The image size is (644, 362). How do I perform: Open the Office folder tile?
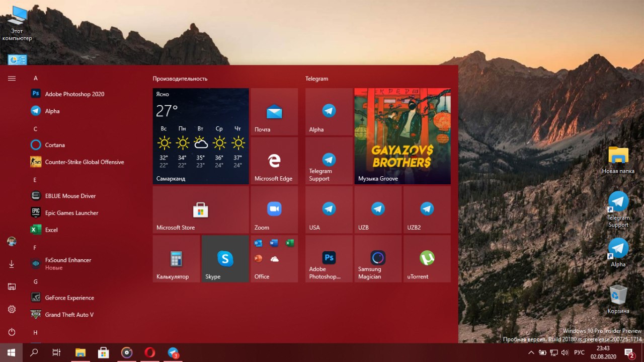tap(274, 259)
